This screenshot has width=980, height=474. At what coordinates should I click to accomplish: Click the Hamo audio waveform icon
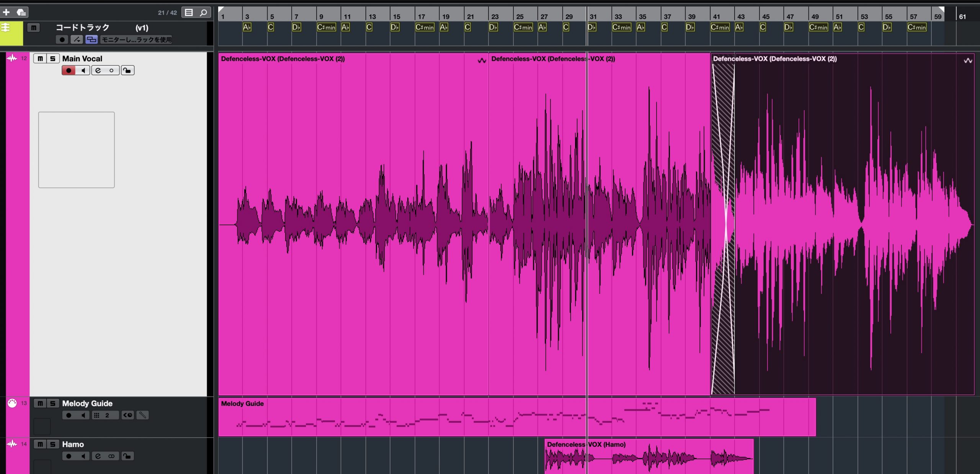[12, 444]
